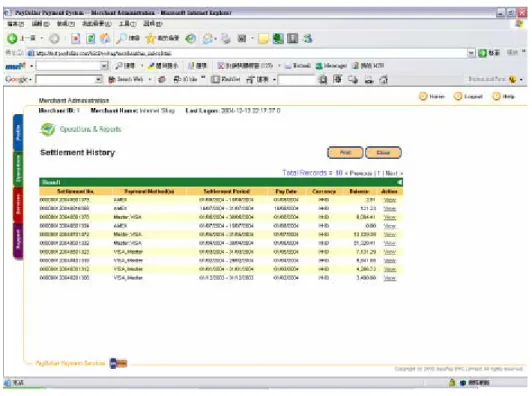
Task: Open the first menu in the browser menu bar
Action: pyautogui.click(x=16, y=24)
